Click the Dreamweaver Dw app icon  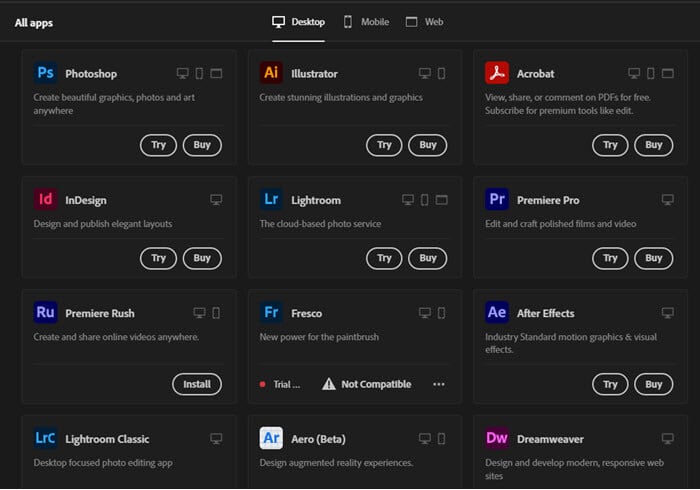pos(497,438)
